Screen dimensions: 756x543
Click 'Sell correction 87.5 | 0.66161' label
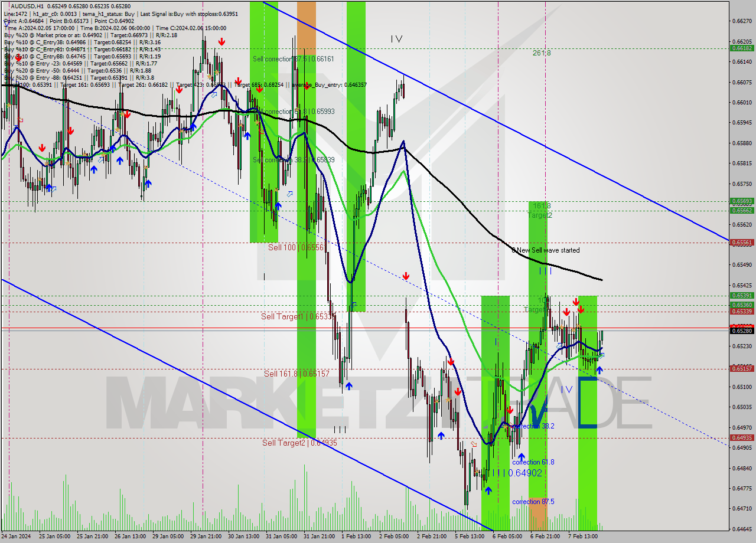tap(294, 59)
